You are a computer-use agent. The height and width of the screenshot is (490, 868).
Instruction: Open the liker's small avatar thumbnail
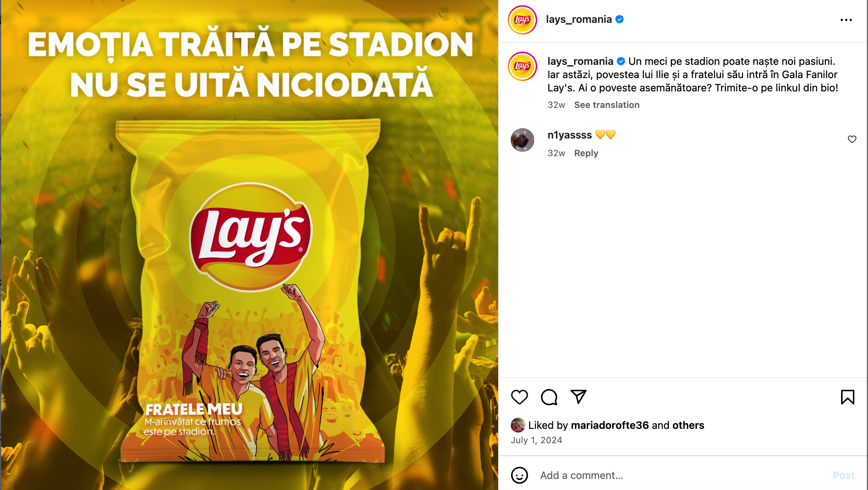click(x=518, y=425)
